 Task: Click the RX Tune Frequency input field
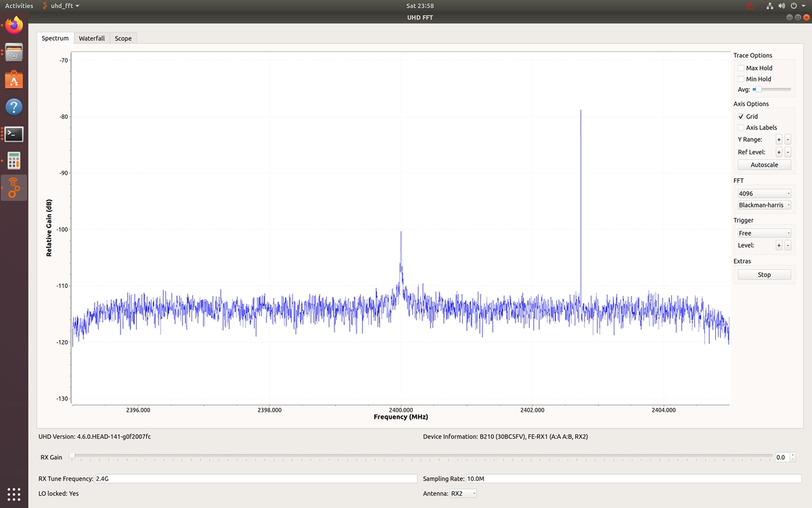tap(256, 478)
